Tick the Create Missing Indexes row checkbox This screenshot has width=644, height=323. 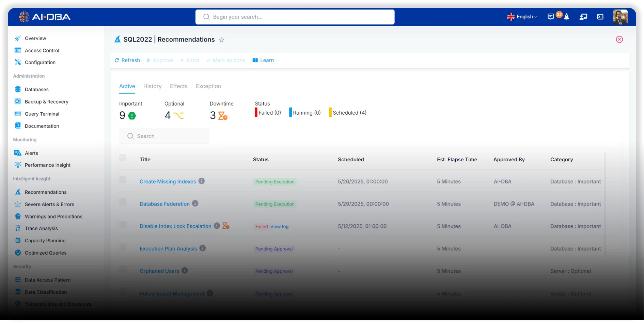123,180
